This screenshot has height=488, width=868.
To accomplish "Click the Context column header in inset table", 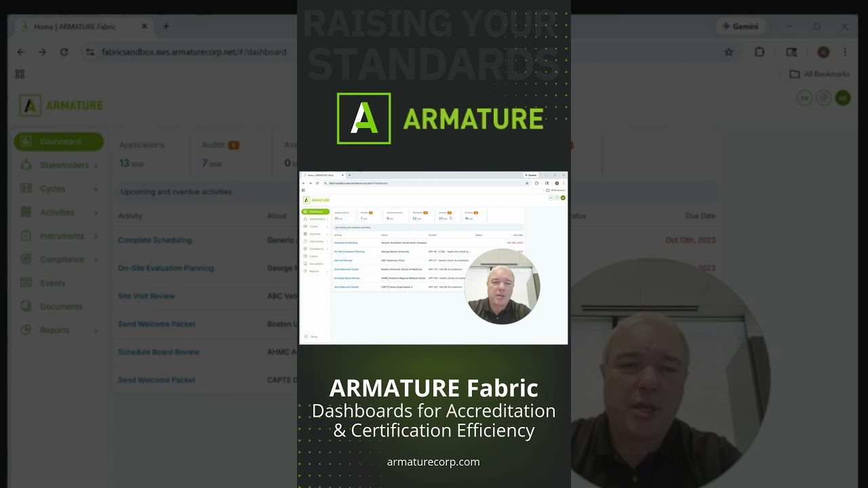I will [433, 235].
